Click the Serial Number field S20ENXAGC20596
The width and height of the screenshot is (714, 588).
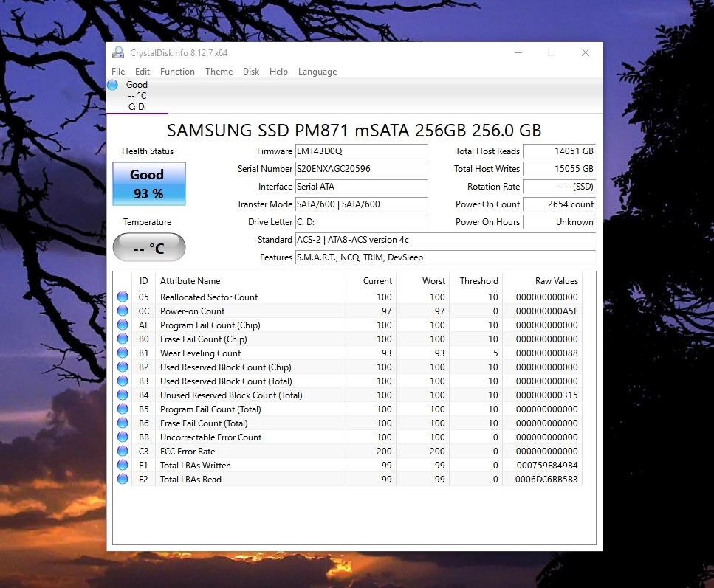361,169
